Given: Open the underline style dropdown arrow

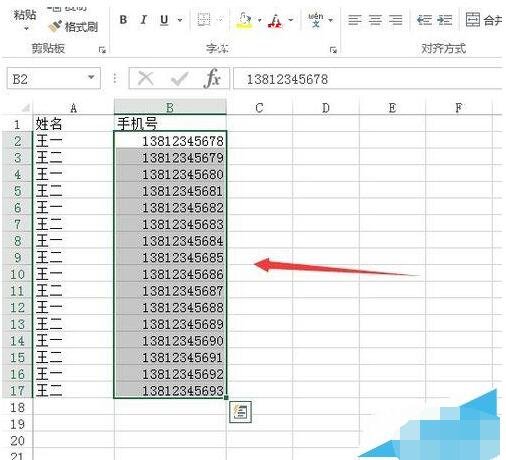Looking at the screenshot, I should pyautogui.click(x=180, y=20).
